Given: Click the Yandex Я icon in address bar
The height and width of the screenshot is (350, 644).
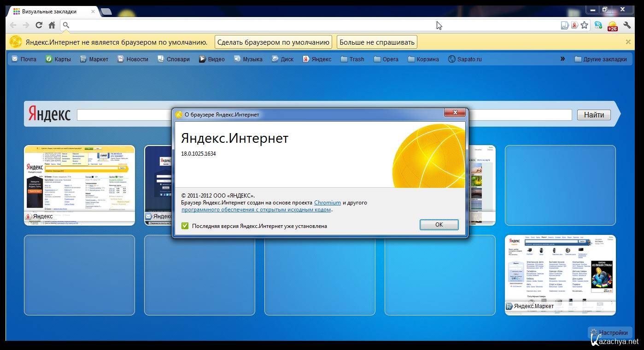Looking at the screenshot, I should (x=574, y=25).
